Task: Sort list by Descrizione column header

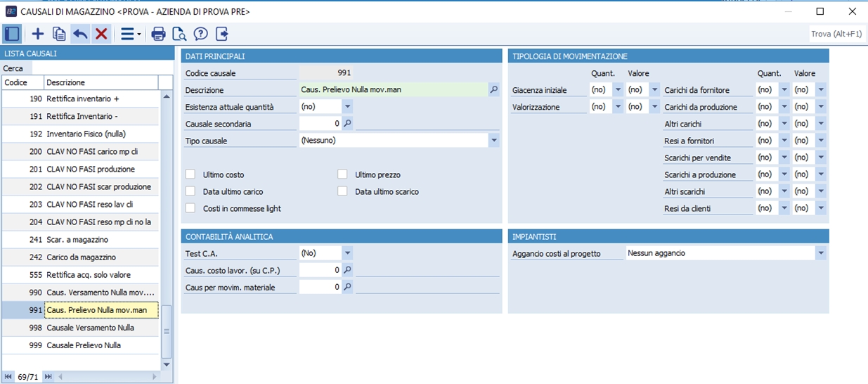Action: coord(101,82)
